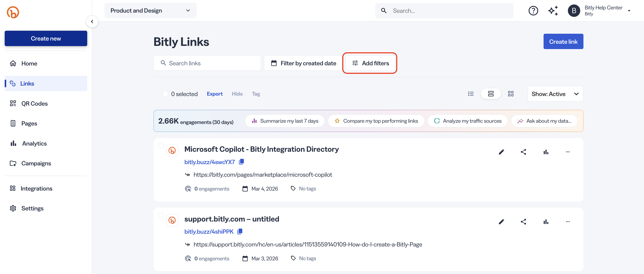Image resolution: width=644 pixels, height=274 pixels.
Task: Go to Home in the sidebar
Action: 46,64
